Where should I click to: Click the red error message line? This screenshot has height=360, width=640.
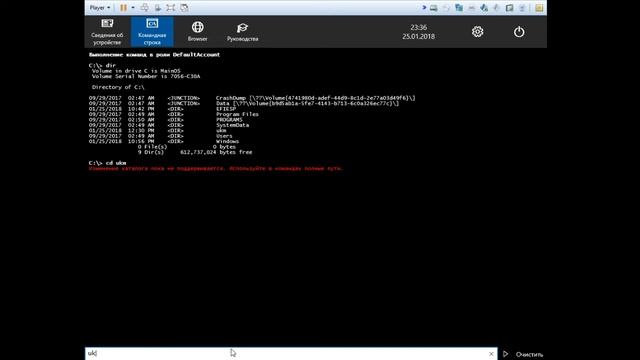[x=216, y=168]
